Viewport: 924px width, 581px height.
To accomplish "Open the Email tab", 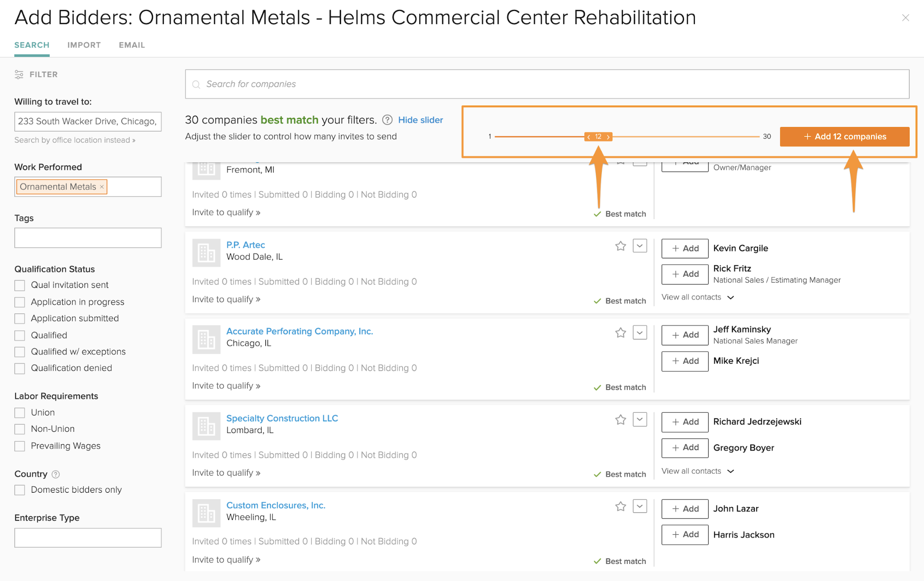I will [132, 45].
